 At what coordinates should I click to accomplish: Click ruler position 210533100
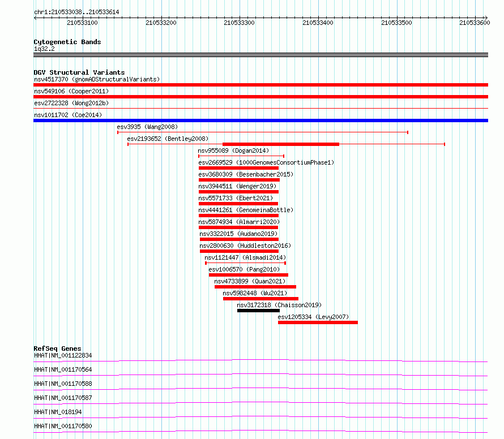tap(82, 23)
